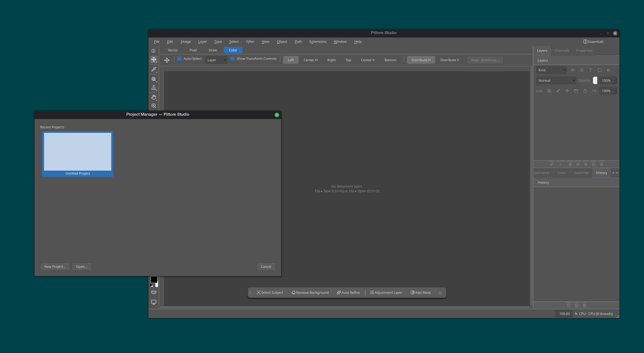Click the contextual bar drag handle dots
Viewport: 644px width, 353px height.
(250, 292)
